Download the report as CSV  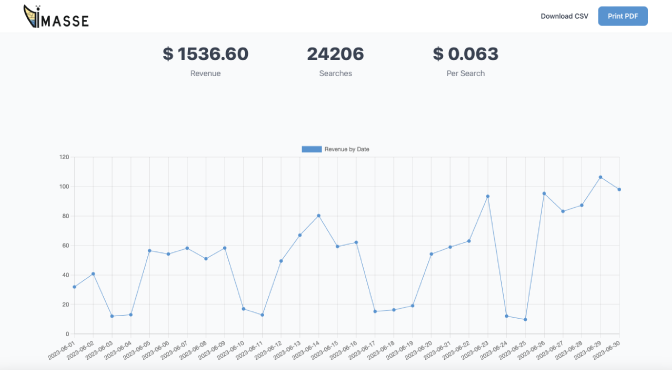[564, 16]
